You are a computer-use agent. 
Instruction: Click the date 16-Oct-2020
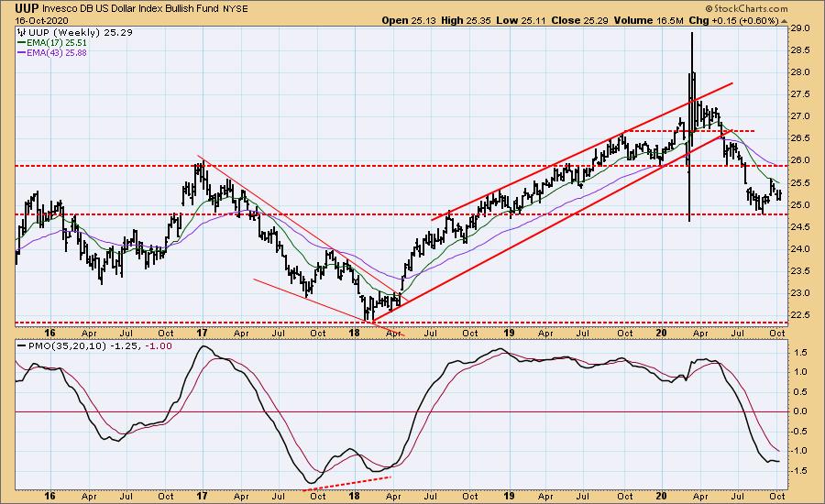tap(41, 20)
